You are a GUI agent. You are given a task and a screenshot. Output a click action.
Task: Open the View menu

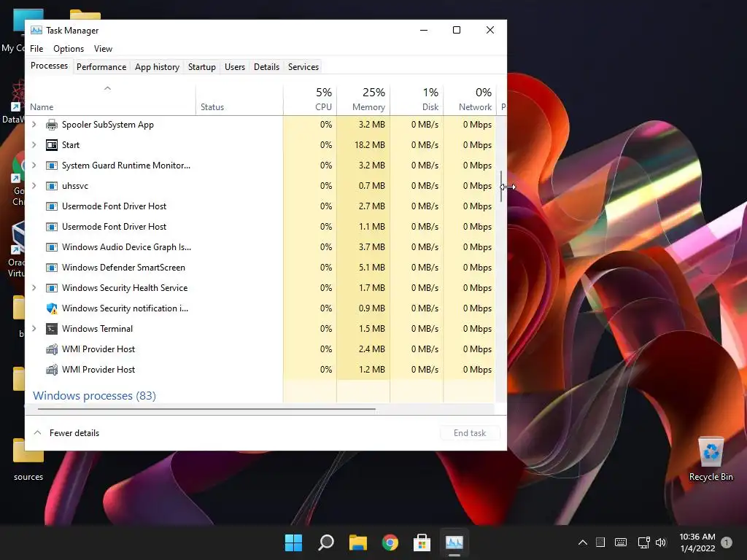(103, 49)
